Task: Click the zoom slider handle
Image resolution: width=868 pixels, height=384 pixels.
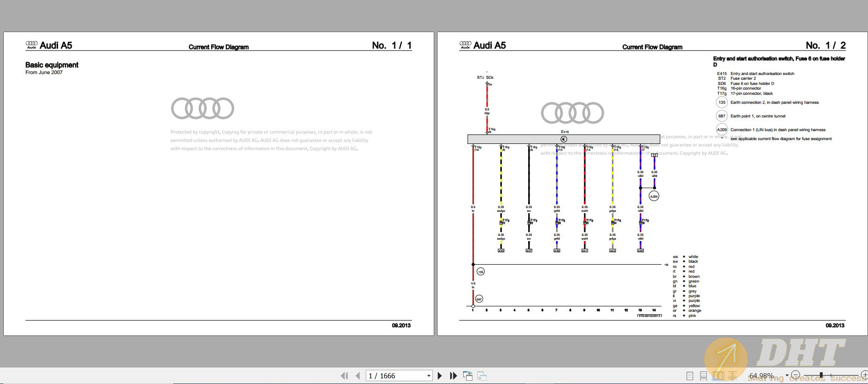Action: [x=821, y=376]
